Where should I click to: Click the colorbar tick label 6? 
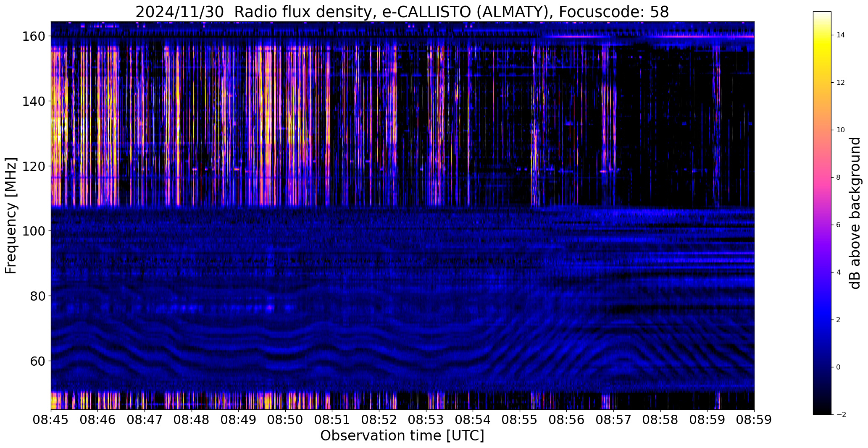pyautogui.click(x=839, y=225)
